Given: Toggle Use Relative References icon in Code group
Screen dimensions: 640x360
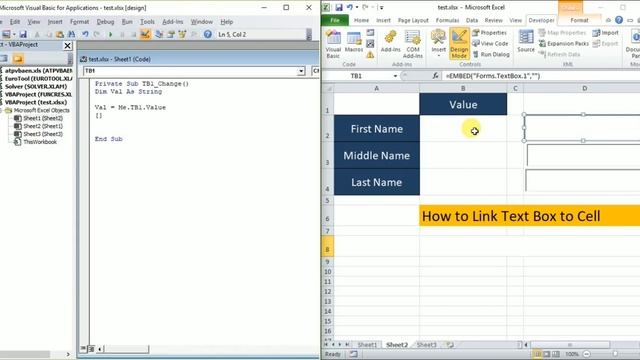Looking at the screenshot, I should pos(370,44).
